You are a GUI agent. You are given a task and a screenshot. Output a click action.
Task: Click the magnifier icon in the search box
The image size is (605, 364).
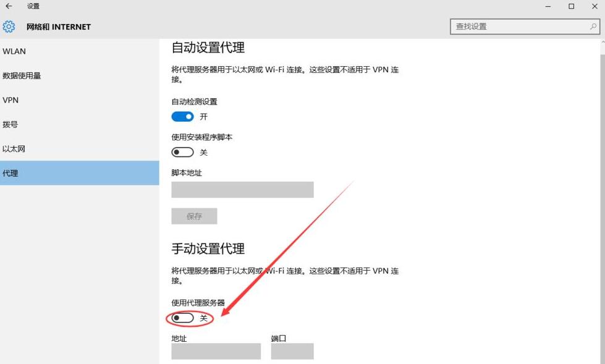click(x=594, y=27)
